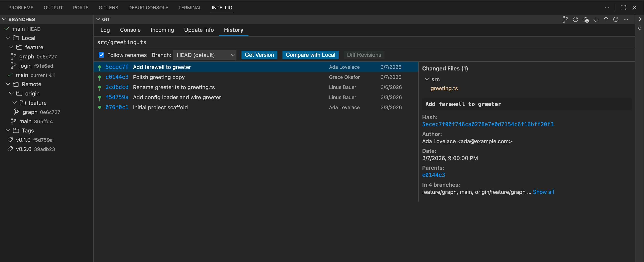Open the Update Info tab

[x=199, y=30]
